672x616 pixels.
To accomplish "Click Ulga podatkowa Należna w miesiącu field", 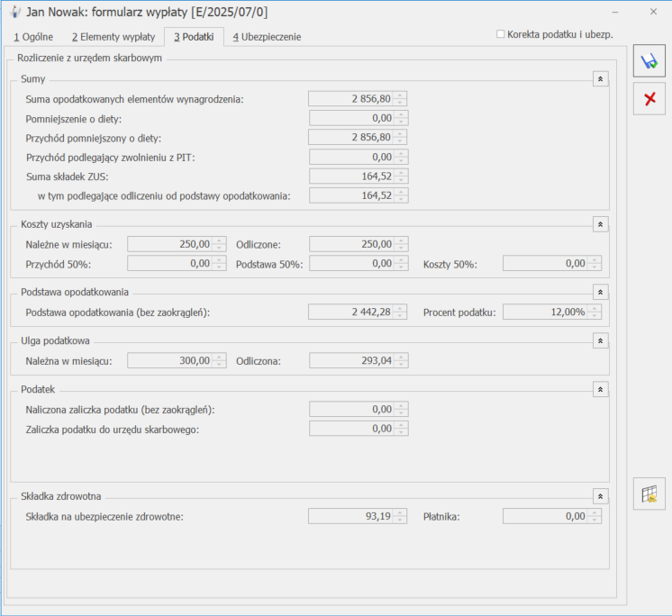I will pos(177,361).
